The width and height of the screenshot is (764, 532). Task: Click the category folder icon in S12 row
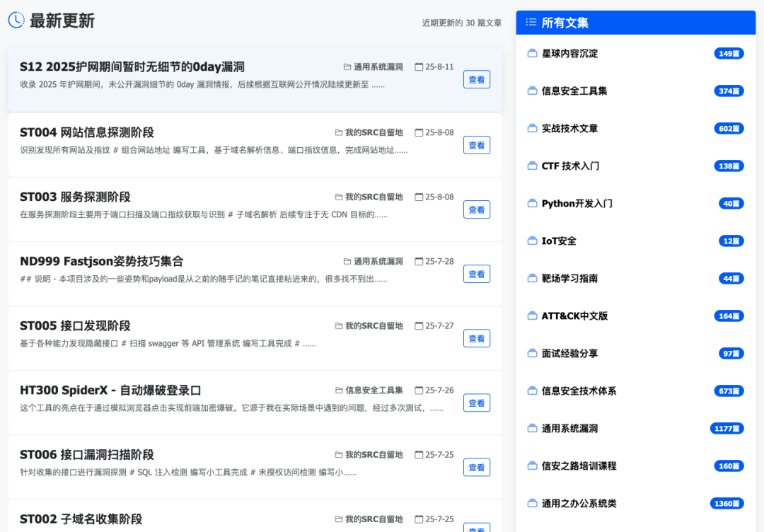347,66
